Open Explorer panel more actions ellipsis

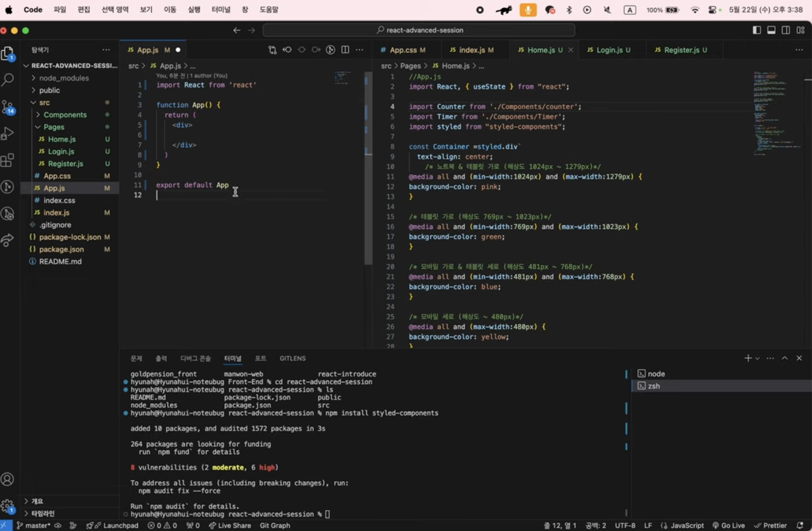(x=106, y=50)
